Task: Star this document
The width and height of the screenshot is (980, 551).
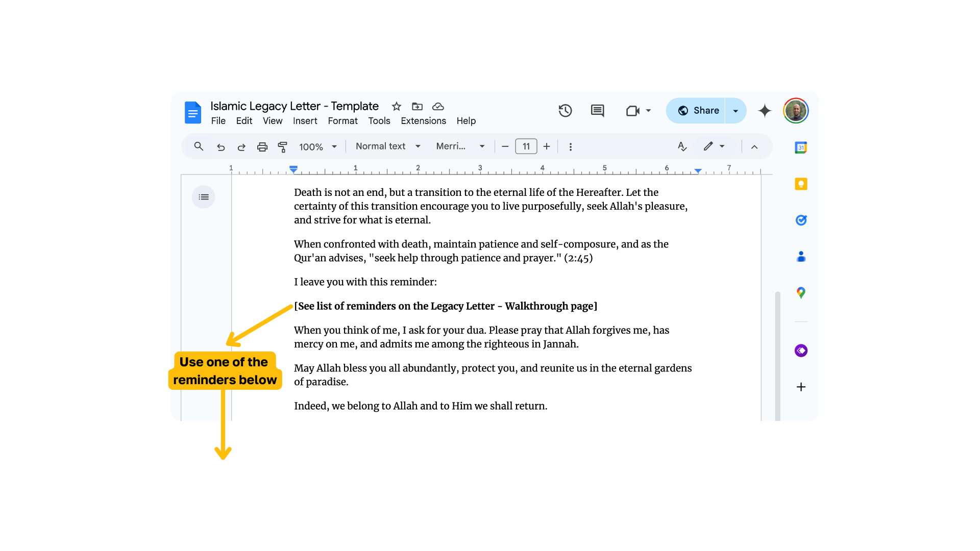Action: 397,107
